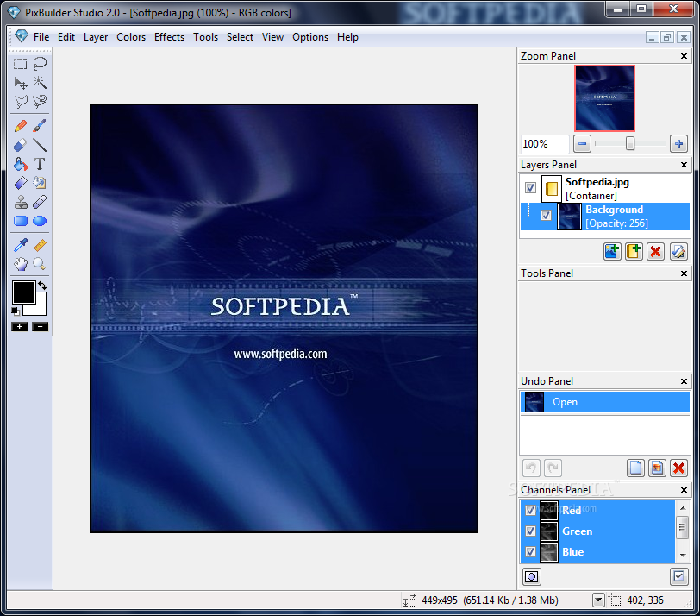Viewport: 700px width, 616px height.
Task: Click channel mask circle icon in Channels Panel
Action: tap(531, 576)
